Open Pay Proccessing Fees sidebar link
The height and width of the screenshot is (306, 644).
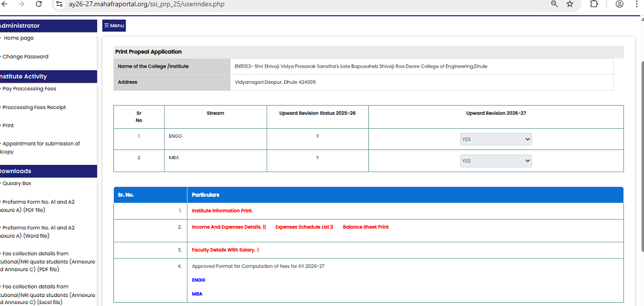(29, 89)
